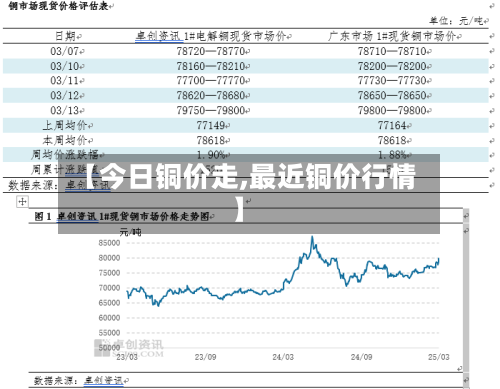This screenshot has width=500, height=389.
Task: Click the 日期 column header
Action: point(66,36)
